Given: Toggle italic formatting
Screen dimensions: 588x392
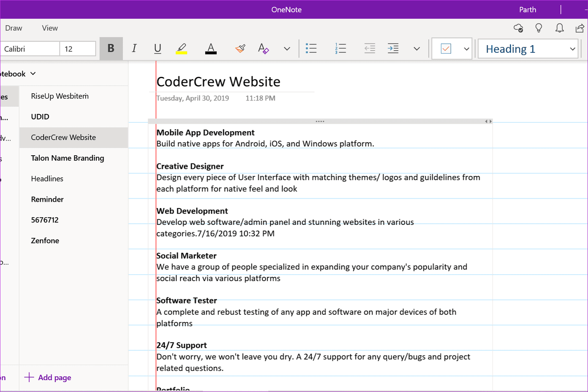Looking at the screenshot, I should [134, 49].
